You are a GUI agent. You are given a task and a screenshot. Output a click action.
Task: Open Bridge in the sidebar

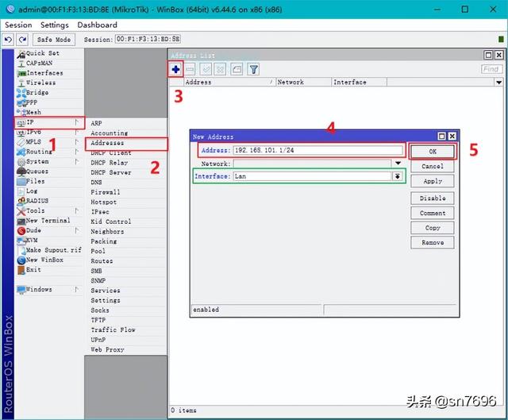(x=50, y=93)
